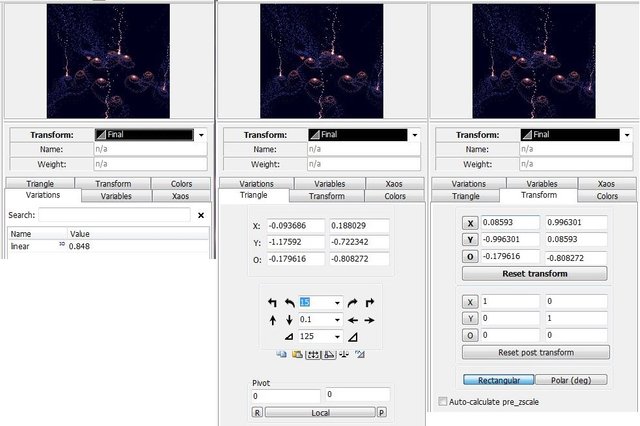Click pivot R reset button
640x426 pixels.
click(257, 413)
